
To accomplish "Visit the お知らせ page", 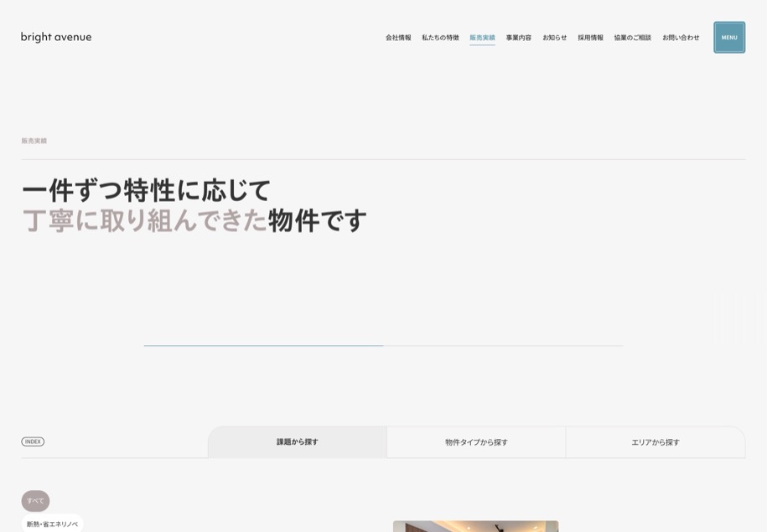I will pyautogui.click(x=555, y=38).
